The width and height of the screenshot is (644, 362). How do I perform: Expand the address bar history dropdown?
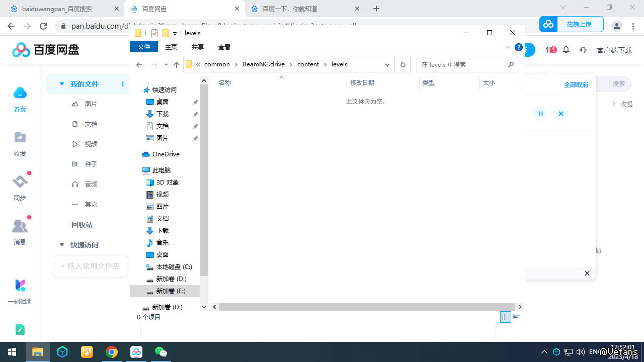point(387,65)
